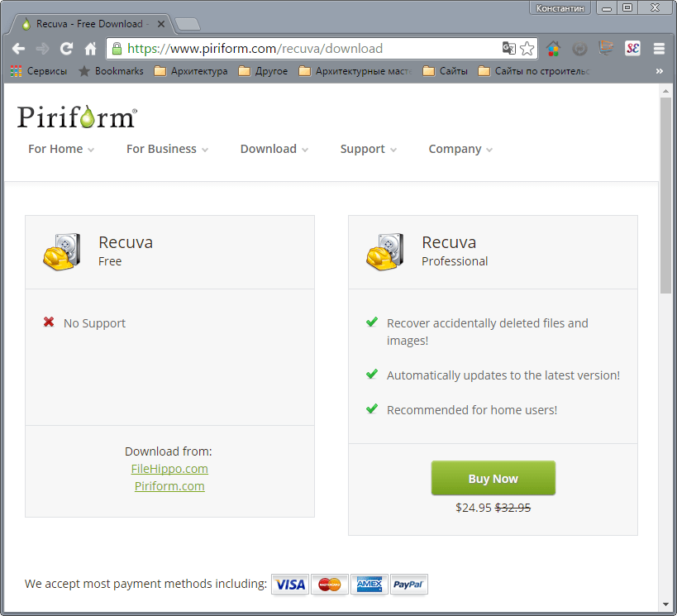The height and width of the screenshot is (616, 677).
Task: Click the gray circular extension icon
Action: (x=579, y=49)
